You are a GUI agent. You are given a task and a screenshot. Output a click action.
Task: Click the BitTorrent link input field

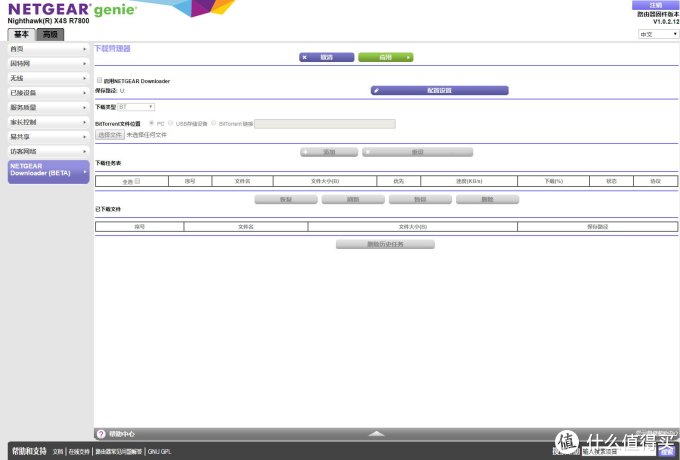pos(324,124)
